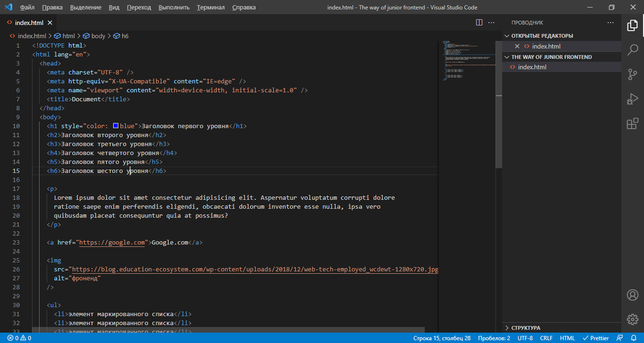The width and height of the screenshot is (644, 343).
Task: Open the Переход menu
Action: [x=139, y=8]
